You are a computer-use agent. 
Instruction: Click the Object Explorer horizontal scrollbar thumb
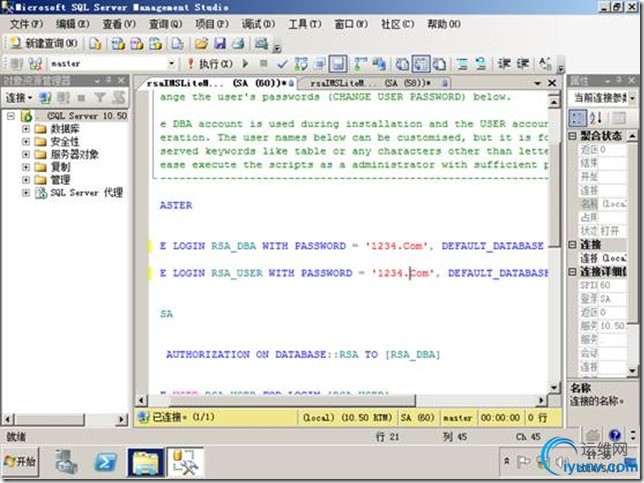(49, 419)
